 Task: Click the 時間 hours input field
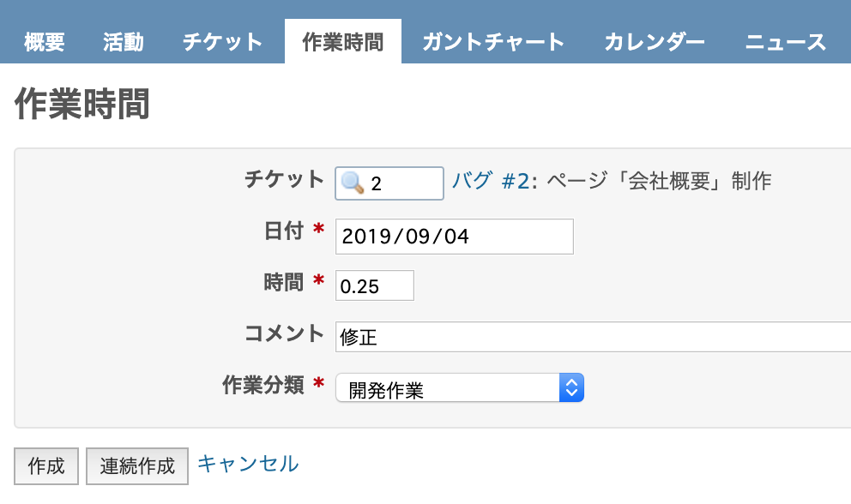point(375,286)
